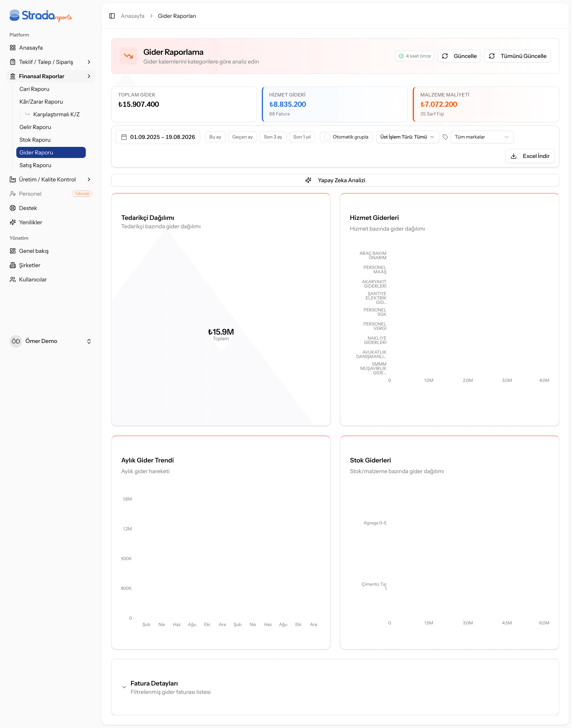Image resolution: width=572 pixels, height=728 pixels.
Task: Click the Yenilikler sparkle icon
Action: (13, 222)
